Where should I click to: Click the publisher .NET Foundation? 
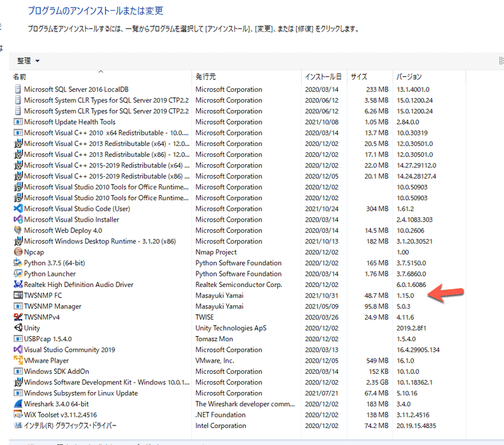click(220, 415)
